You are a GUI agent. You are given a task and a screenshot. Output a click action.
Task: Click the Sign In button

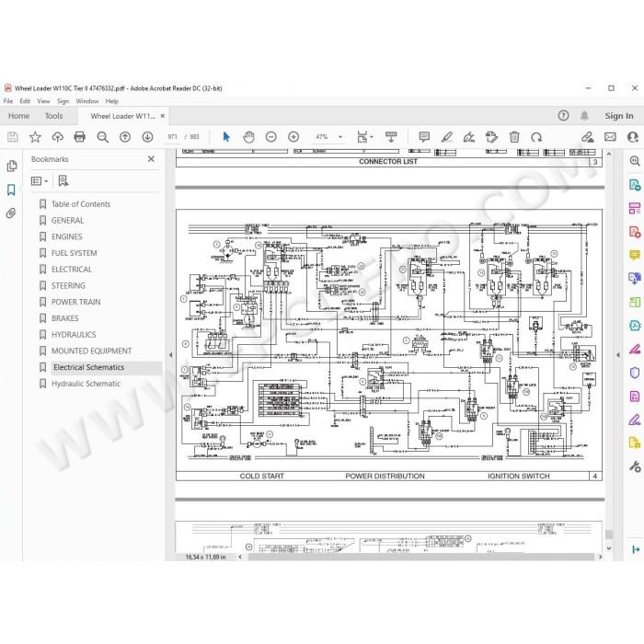point(619,116)
